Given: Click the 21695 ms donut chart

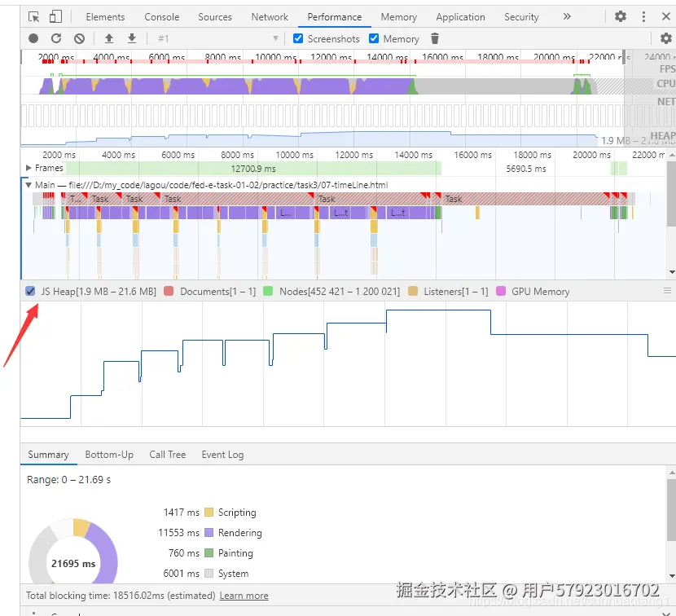Looking at the screenshot, I should [x=73, y=552].
